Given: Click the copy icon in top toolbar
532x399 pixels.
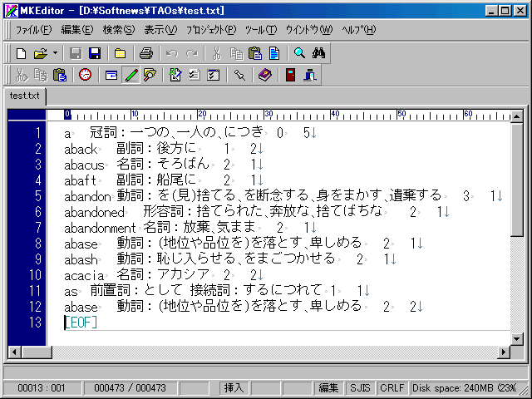Looking at the screenshot, I should click(x=236, y=53).
